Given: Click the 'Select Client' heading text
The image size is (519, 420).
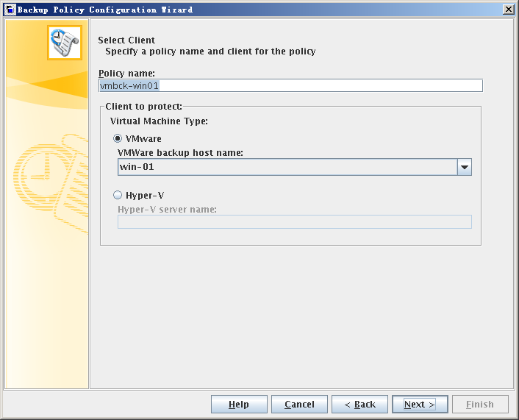Looking at the screenshot, I should tap(126, 40).
